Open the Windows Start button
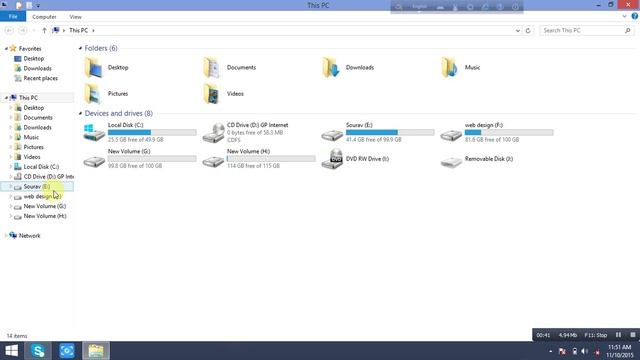This screenshot has width=640, height=360. point(11,351)
